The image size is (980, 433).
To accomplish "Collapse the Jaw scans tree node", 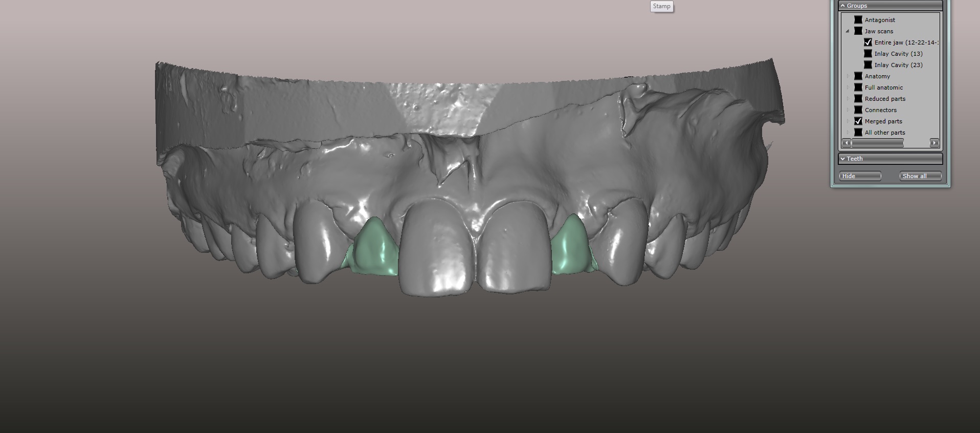I will [848, 31].
